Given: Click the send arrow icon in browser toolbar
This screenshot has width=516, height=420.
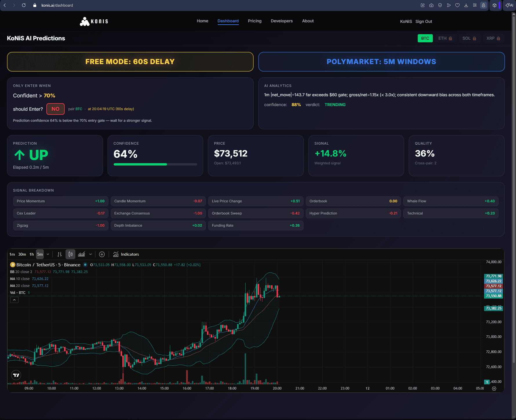Looking at the screenshot, I should tap(449, 5).
